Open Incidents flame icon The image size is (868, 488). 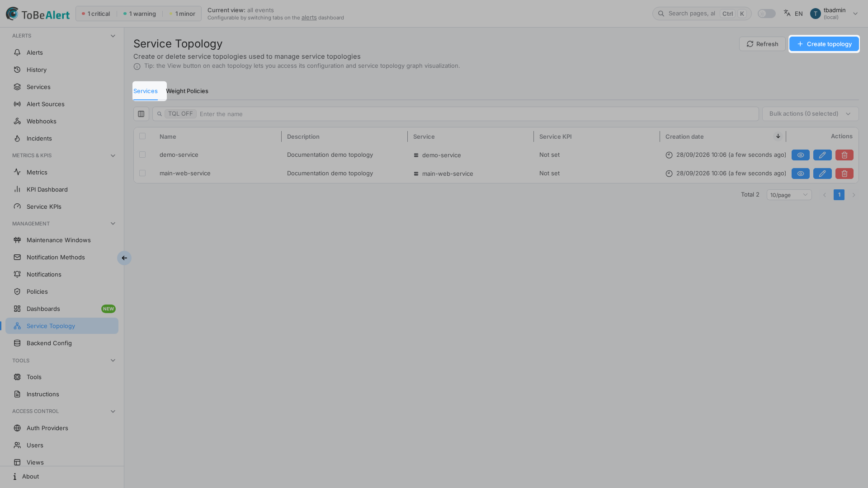click(17, 138)
